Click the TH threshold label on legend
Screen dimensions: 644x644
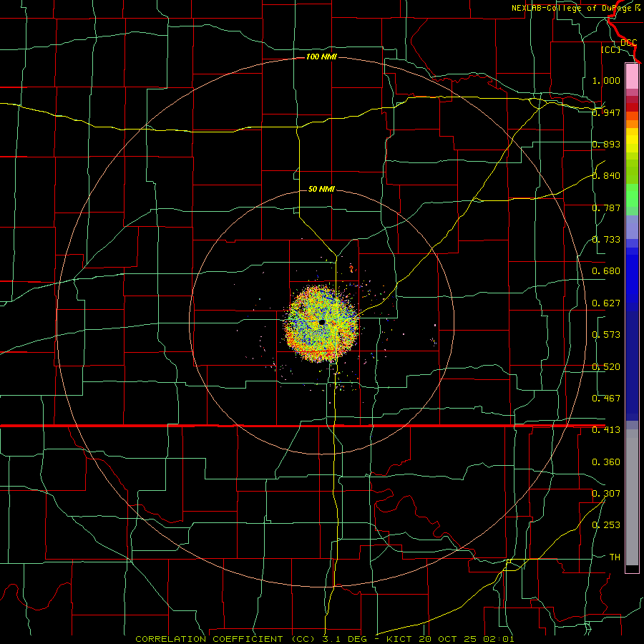coord(615,557)
